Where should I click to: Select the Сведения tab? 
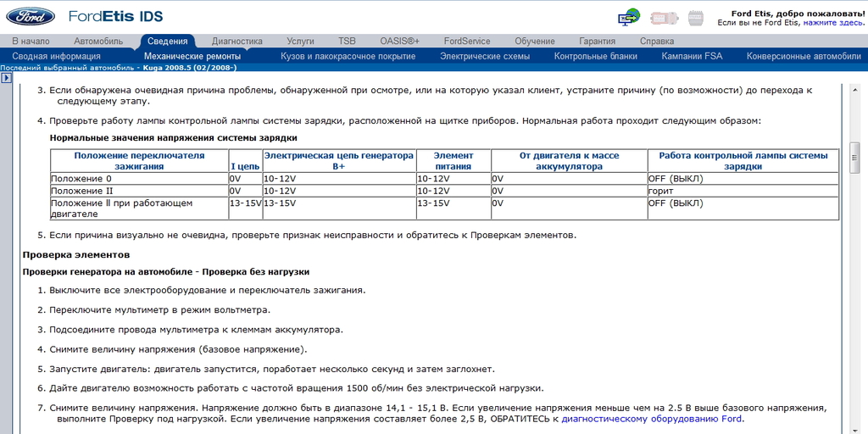point(168,41)
